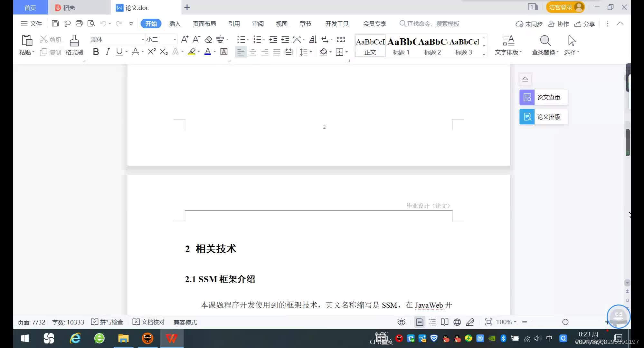Open the Review (审阅) tab
The height and width of the screenshot is (348, 644).
coord(258,24)
